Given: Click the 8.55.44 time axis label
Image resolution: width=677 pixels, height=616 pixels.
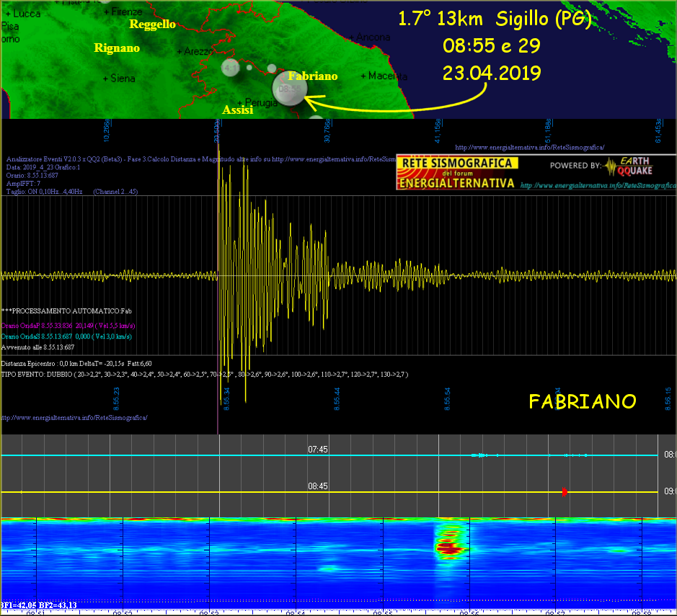Looking at the screenshot, I should click(x=337, y=398).
